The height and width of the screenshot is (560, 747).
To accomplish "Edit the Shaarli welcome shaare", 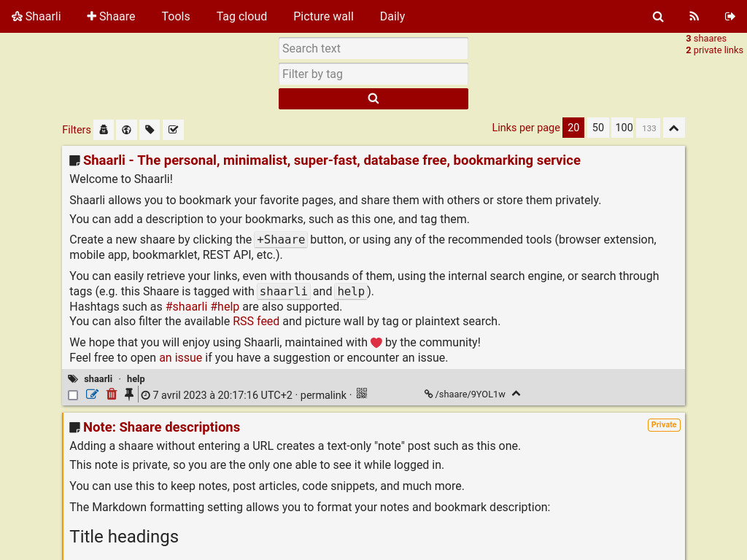I will pyautogui.click(x=92, y=394).
